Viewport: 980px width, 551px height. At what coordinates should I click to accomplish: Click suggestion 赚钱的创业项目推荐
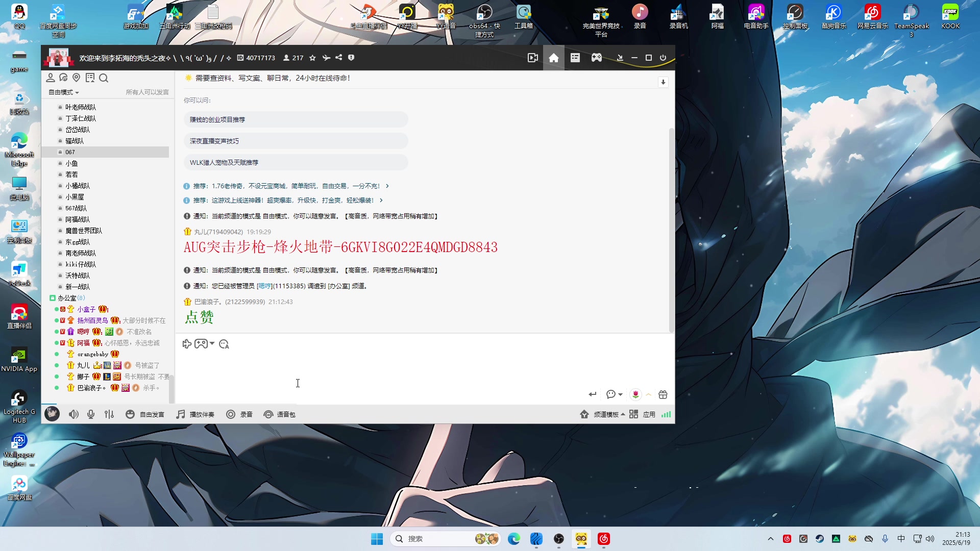(296, 119)
